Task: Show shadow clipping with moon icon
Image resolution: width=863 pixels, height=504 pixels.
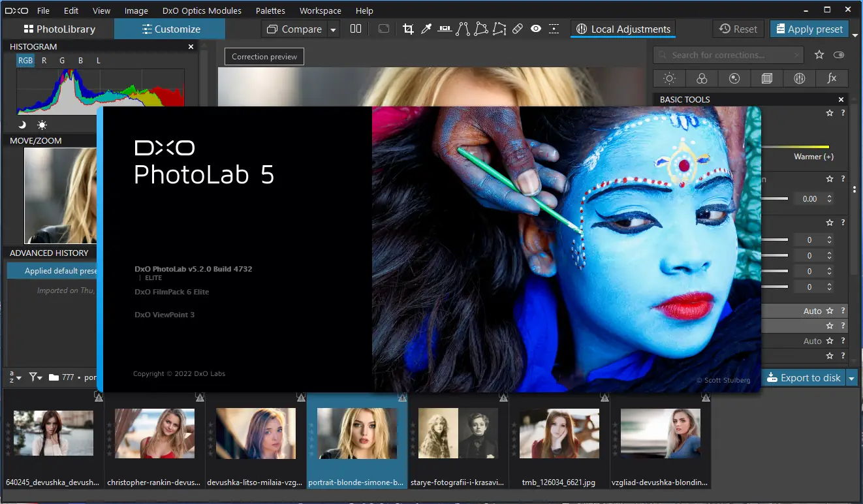Action: point(22,125)
